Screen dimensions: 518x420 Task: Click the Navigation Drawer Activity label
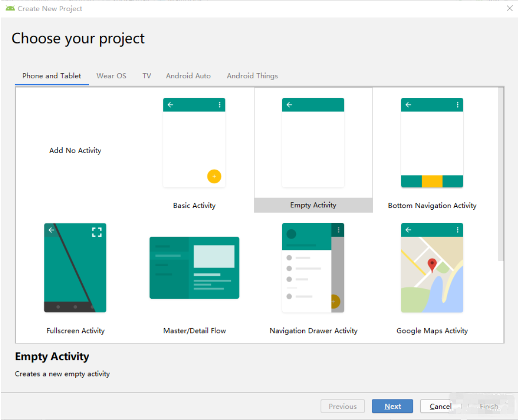pos(313,331)
